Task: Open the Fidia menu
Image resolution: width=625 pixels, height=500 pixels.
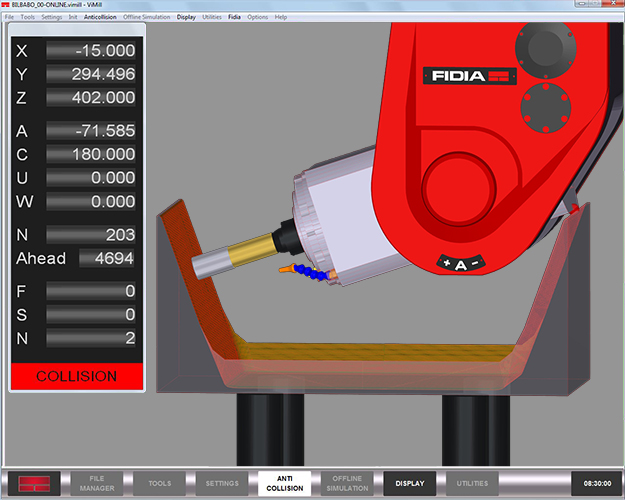Action: coord(234,17)
